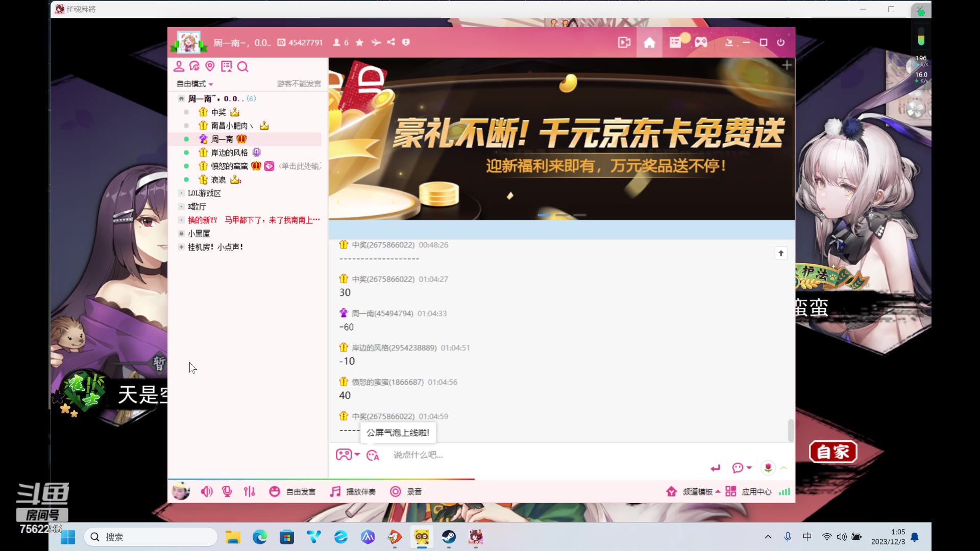
Task: Open the game controller icon in header
Action: click(701, 42)
